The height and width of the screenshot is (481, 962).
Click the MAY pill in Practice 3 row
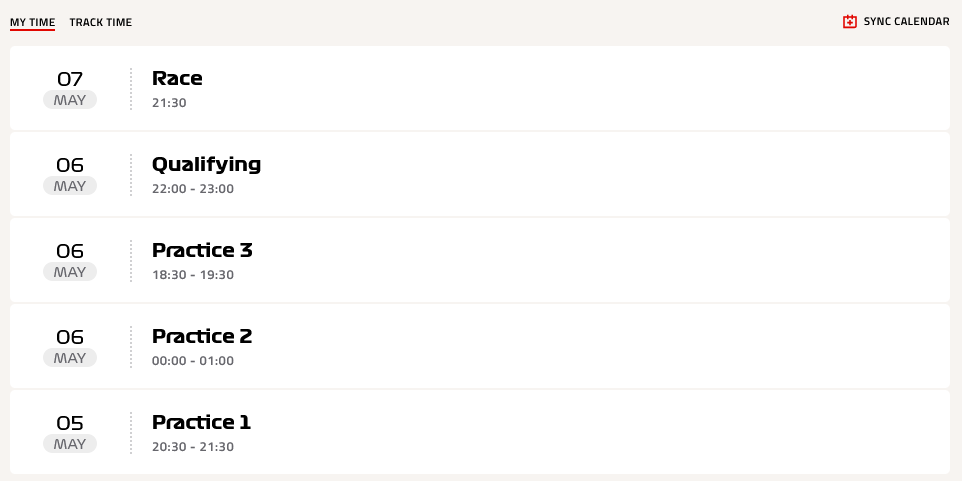click(70, 272)
